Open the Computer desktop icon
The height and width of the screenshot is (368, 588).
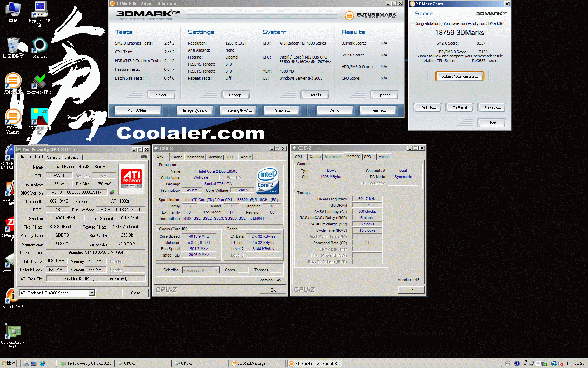click(x=13, y=12)
